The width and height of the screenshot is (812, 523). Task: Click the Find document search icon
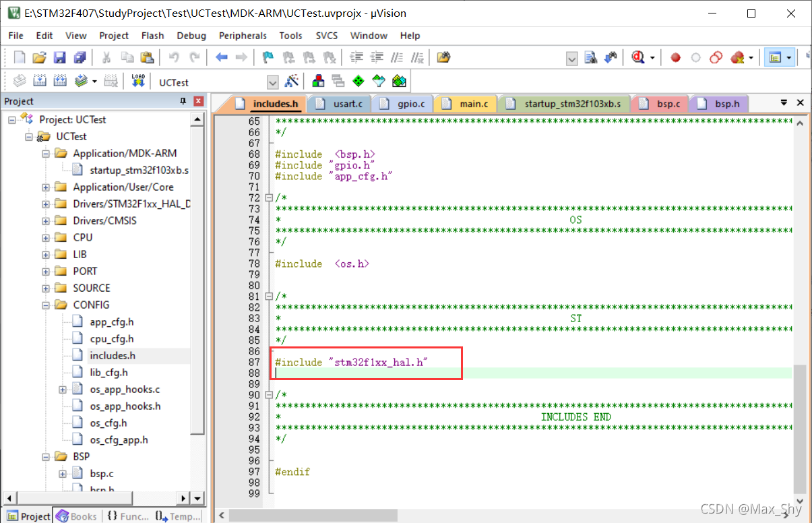[591, 58]
